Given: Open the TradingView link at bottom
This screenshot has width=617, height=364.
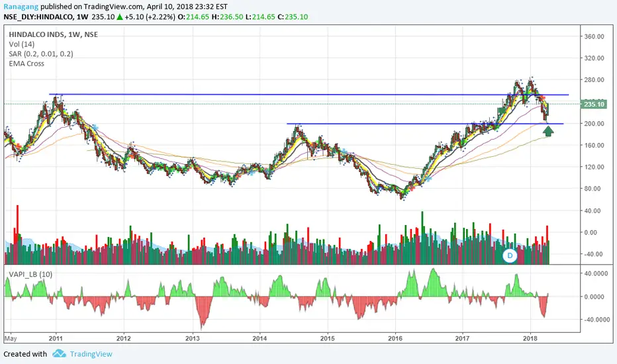Looking at the screenshot, I should (91, 354).
